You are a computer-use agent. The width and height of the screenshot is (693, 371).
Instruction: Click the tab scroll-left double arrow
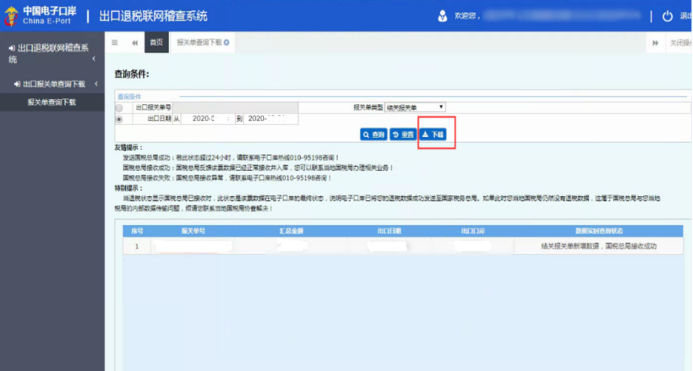[x=135, y=42]
